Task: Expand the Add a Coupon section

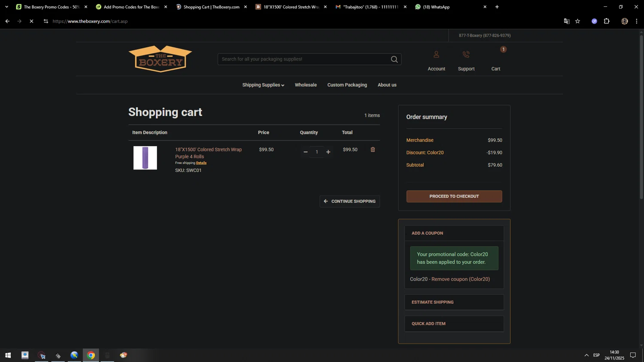Action: point(454,233)
